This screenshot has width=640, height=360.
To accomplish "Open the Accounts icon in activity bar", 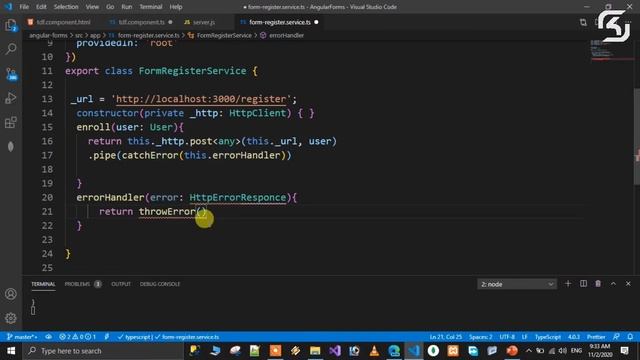I will click(11, 294).
